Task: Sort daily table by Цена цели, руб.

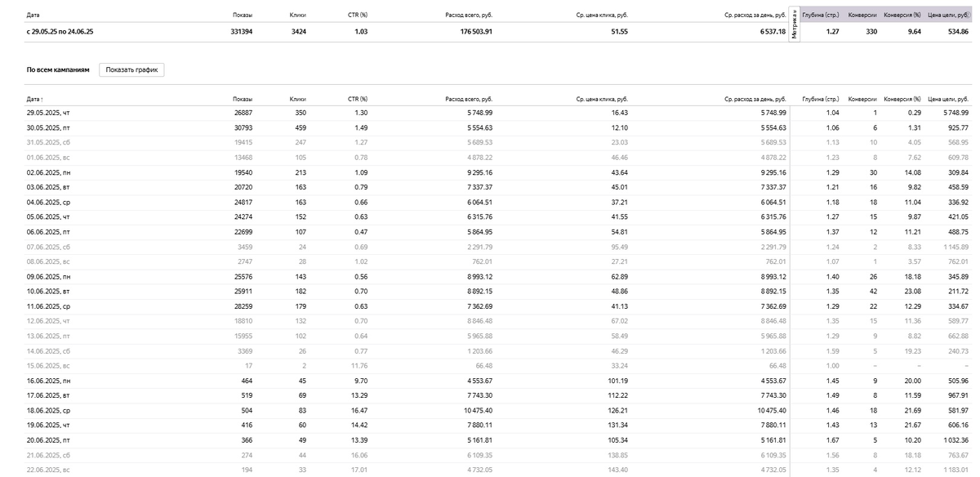Action: [948, 99]
